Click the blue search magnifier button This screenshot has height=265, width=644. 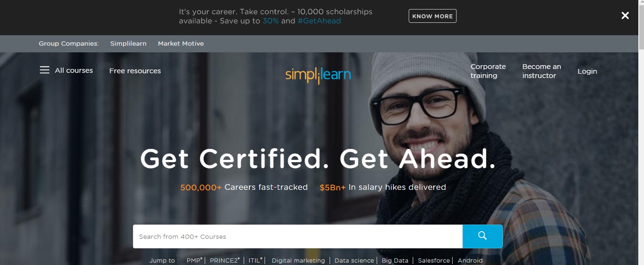pos(483,236)
